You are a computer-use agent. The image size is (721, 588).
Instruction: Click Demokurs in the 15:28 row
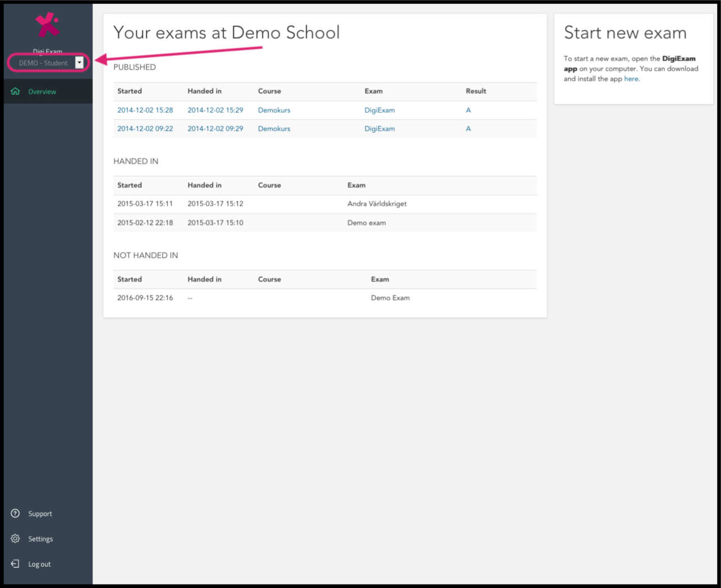tap(274, 110)
